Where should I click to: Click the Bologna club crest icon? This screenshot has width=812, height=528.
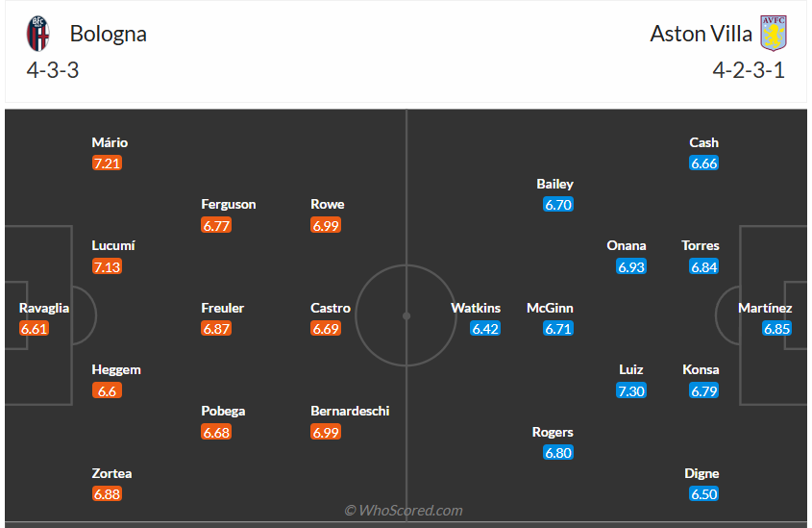pyautogui.click(x=37, y=34)
